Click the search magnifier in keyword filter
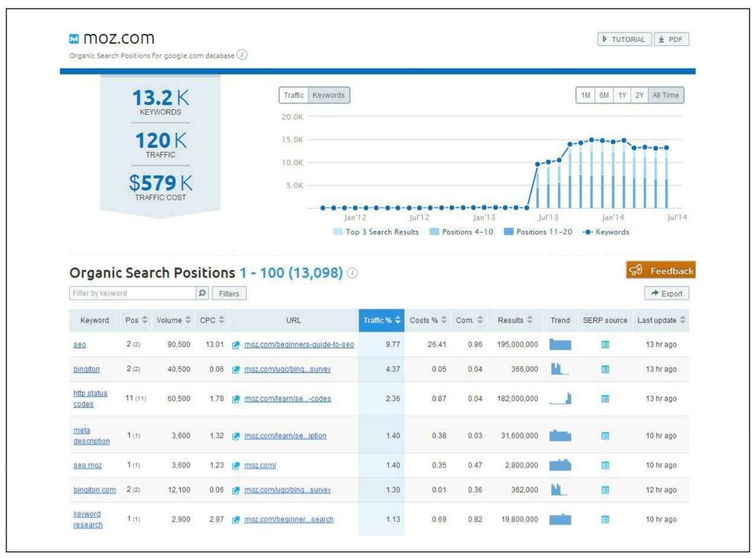This screenshot has height=558, width=756. (201, 293)
